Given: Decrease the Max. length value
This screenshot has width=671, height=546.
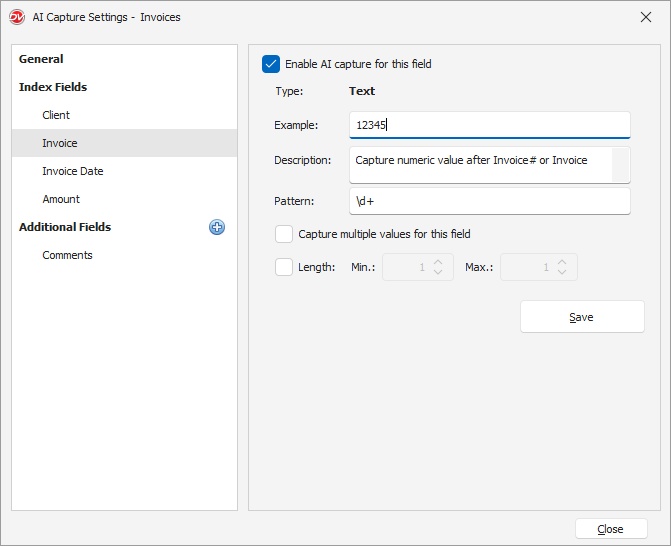Looking at the screenshot, I should [562, 272].
